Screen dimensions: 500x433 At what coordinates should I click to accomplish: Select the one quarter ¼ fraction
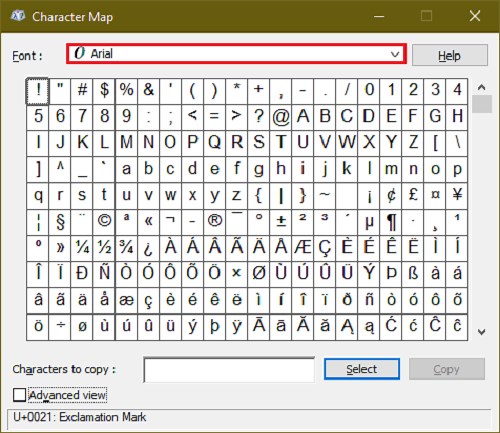point(82,248)
